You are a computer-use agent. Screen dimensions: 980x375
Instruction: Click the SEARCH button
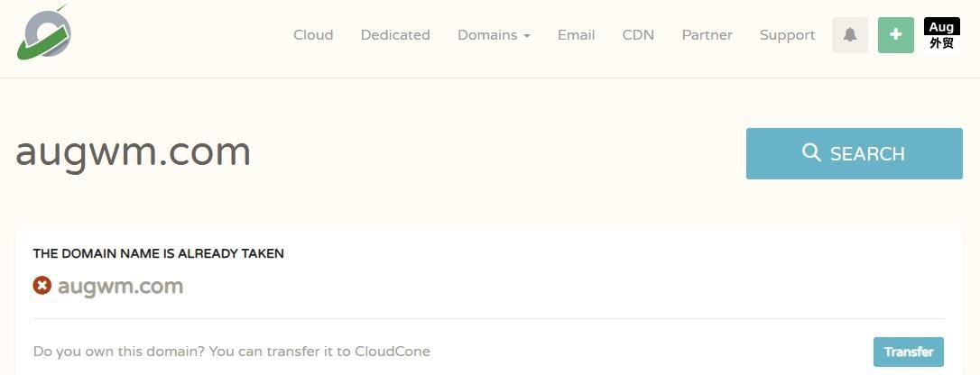[x=855, y=153]
